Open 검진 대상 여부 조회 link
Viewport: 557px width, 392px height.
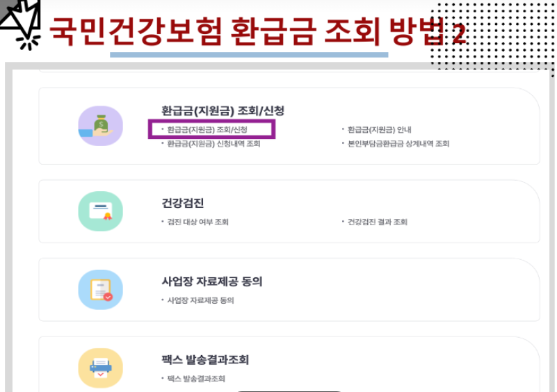point(198,222)
